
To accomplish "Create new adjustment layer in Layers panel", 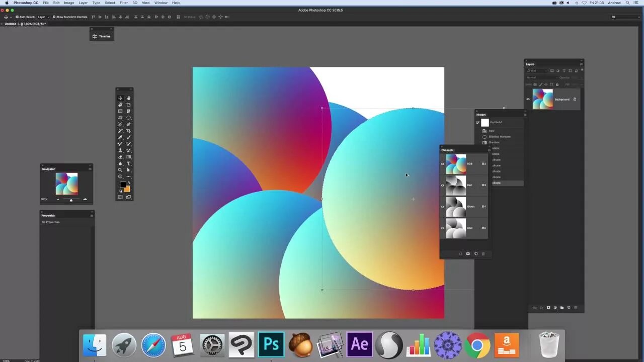I will point(555,308).
